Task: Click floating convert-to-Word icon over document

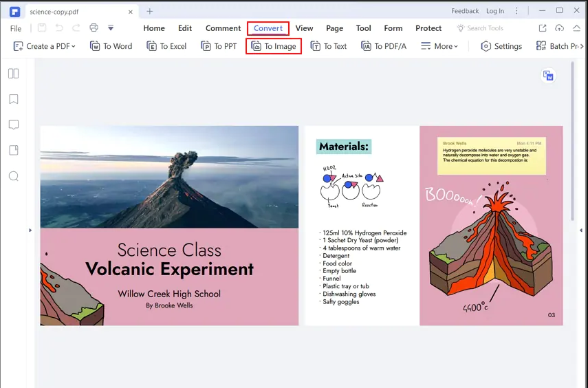Action: pos(548,76)
